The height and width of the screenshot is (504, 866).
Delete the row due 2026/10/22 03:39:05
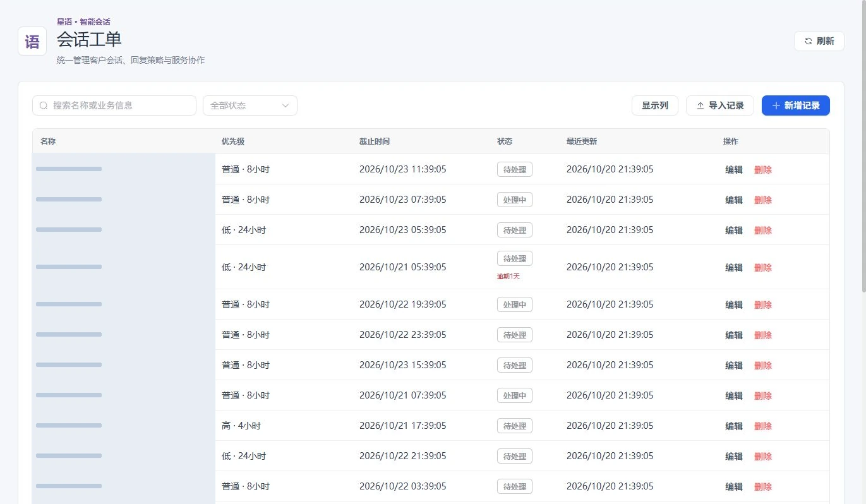point(763,487)
